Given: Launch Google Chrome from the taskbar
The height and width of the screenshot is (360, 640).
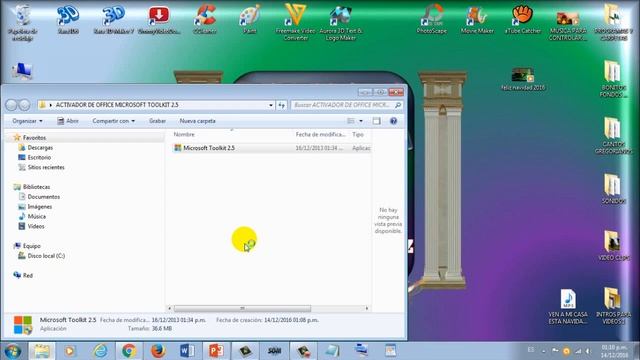Looking at the screenshot, I should click(129, 351).
